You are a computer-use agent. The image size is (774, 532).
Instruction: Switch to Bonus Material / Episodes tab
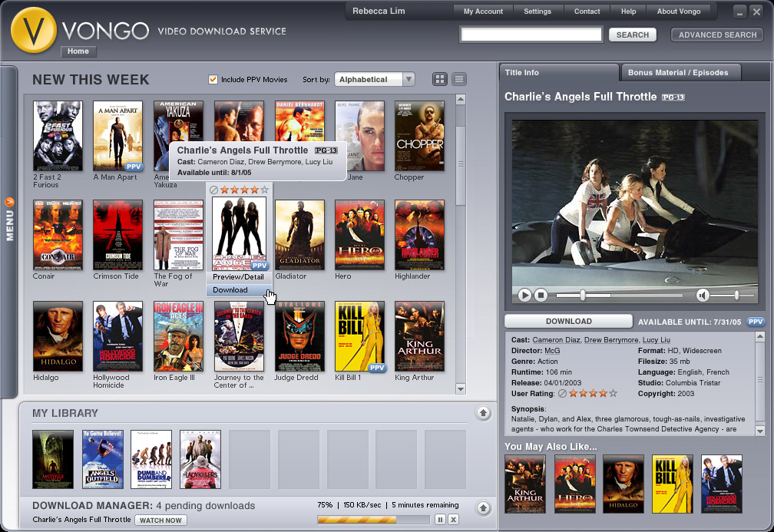pos(678,72)
